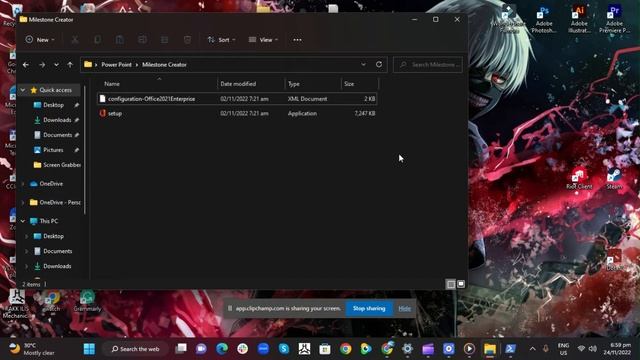Open PowerShell from taskbar

click(x=510, y=349)
